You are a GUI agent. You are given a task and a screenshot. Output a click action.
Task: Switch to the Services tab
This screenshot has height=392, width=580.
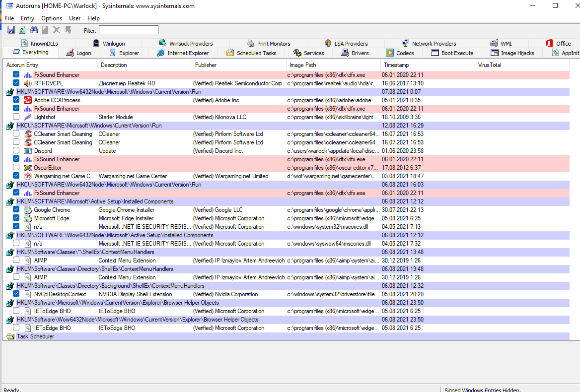pos(309,53)
